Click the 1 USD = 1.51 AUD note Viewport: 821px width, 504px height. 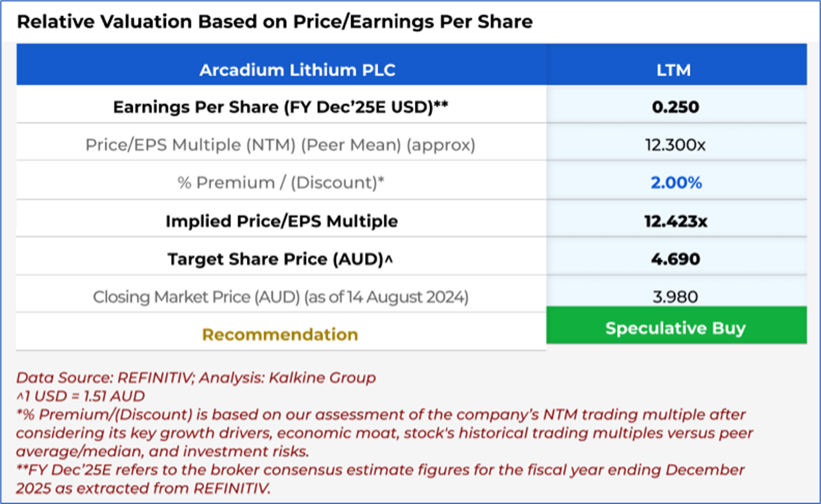click(x=80, y=397)
